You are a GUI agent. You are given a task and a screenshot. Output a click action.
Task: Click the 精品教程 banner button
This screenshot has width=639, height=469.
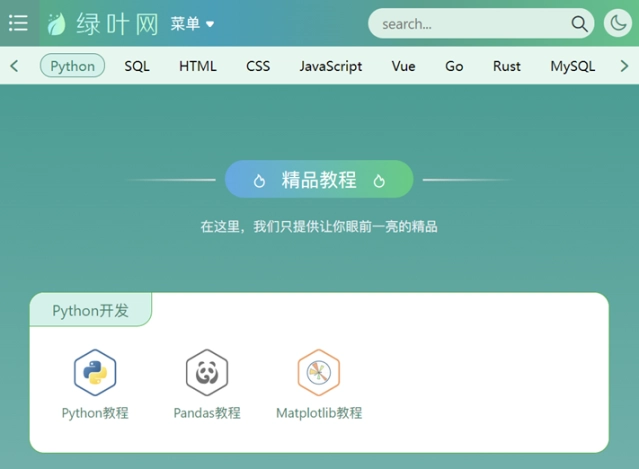tap(319, 179)
